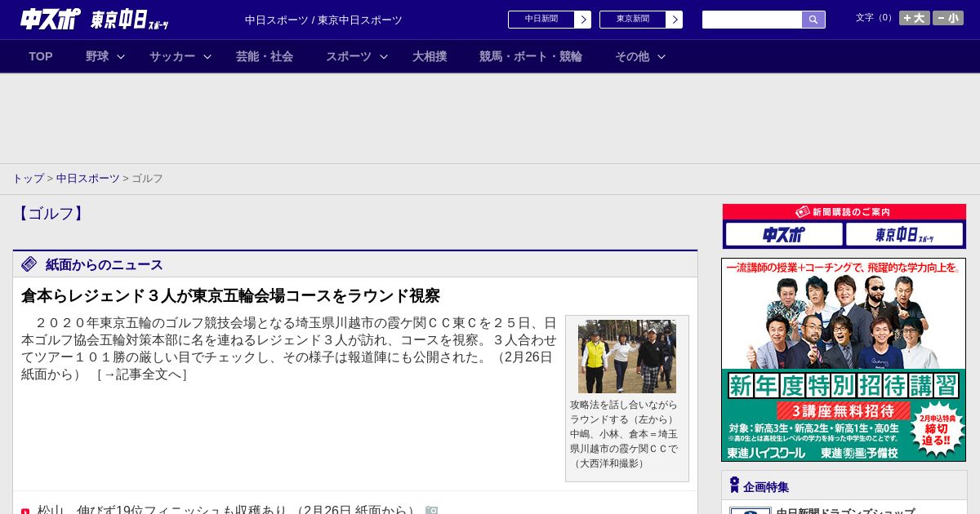
Task: Go to TOP in navigation bar
Action: coord(41,56)
